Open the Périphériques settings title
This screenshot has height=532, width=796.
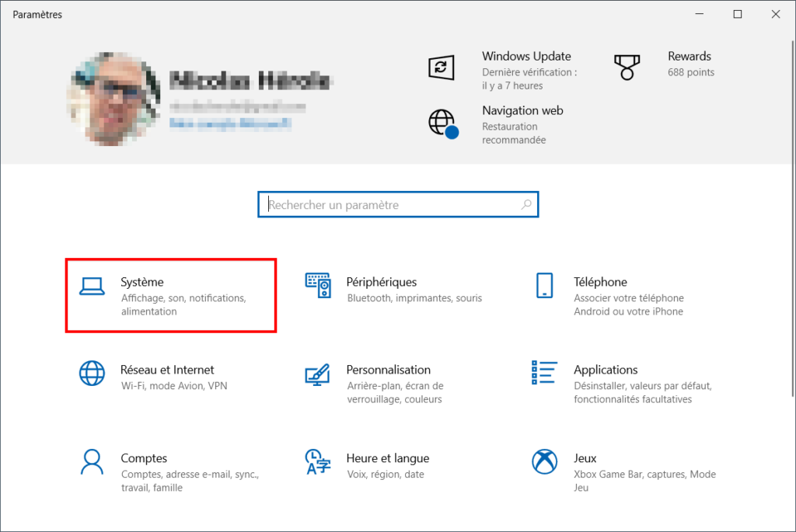pyautogui.click(x=381, y=282)
